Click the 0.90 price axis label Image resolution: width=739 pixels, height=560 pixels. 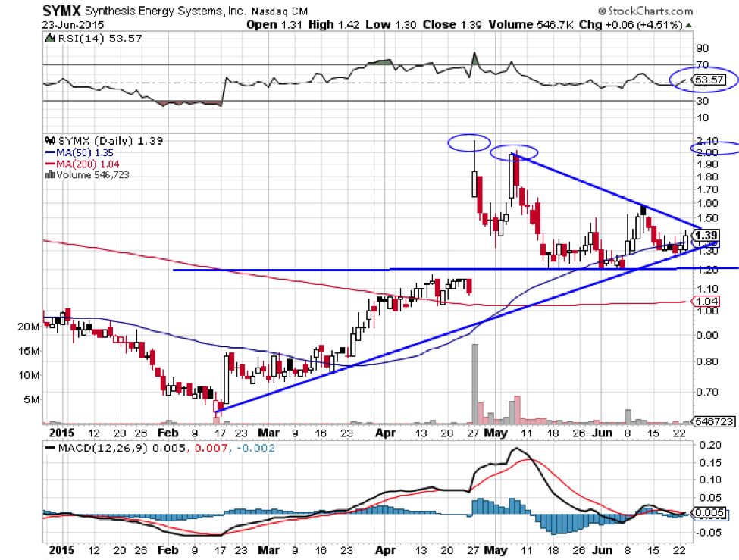(x=707, y=335)
